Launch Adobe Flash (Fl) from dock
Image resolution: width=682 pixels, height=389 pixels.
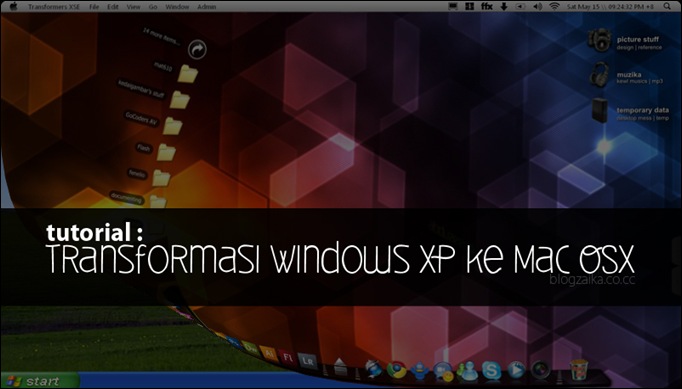288,357
